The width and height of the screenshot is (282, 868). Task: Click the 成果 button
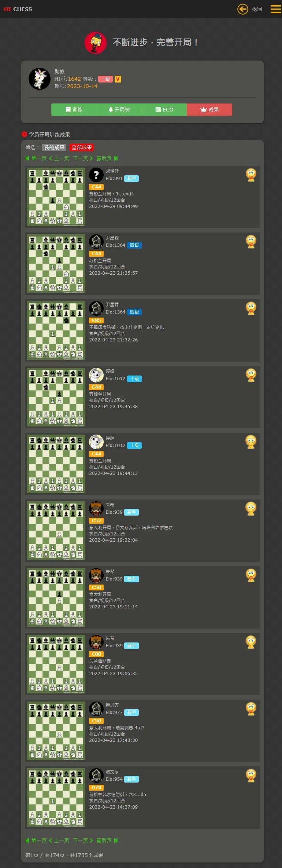pyautogui.click(x=209, y=110)
